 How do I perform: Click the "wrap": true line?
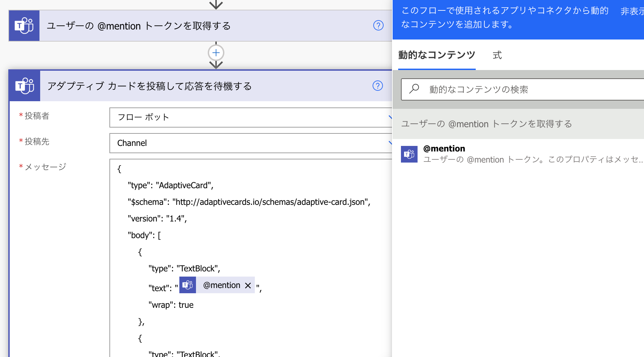pos(171,305)
